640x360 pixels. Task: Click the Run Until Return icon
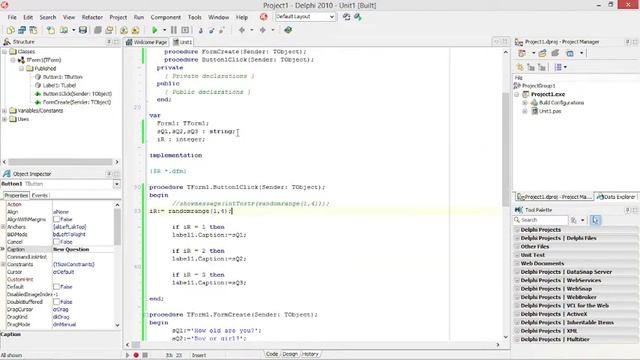[222, 31]
